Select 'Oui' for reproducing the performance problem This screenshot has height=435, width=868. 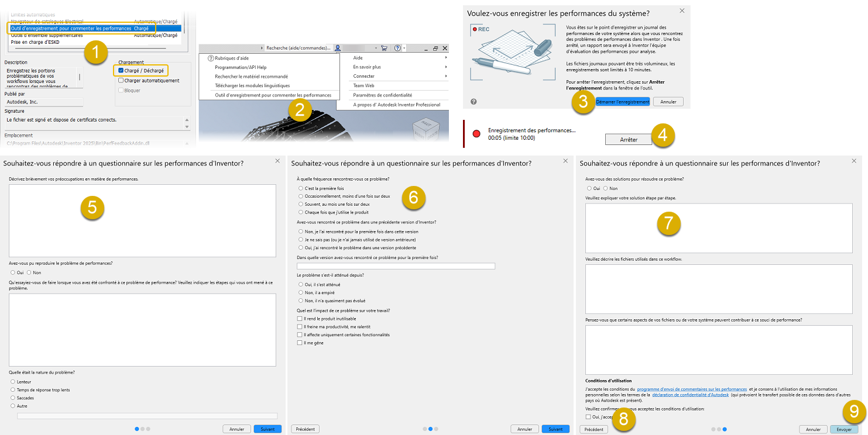pos(13,272)
